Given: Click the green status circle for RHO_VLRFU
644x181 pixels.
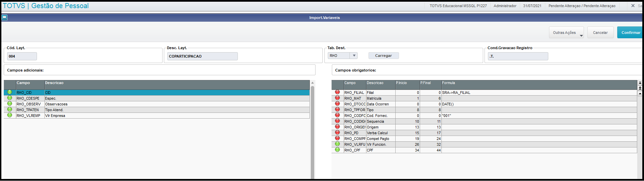Looking at the screenshot, I should (x=337, y=144).
